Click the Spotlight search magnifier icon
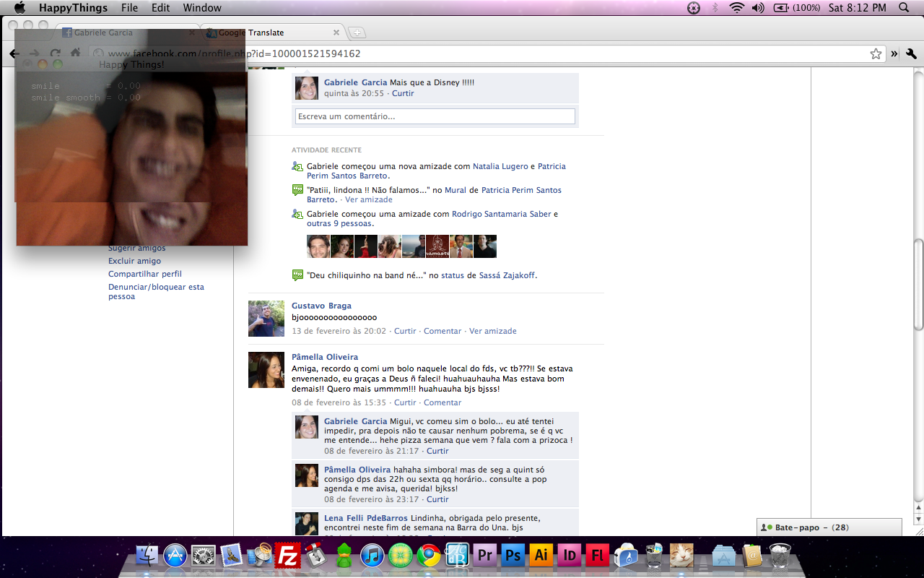This screenshot has width=924, height=578. coord(904,8)
